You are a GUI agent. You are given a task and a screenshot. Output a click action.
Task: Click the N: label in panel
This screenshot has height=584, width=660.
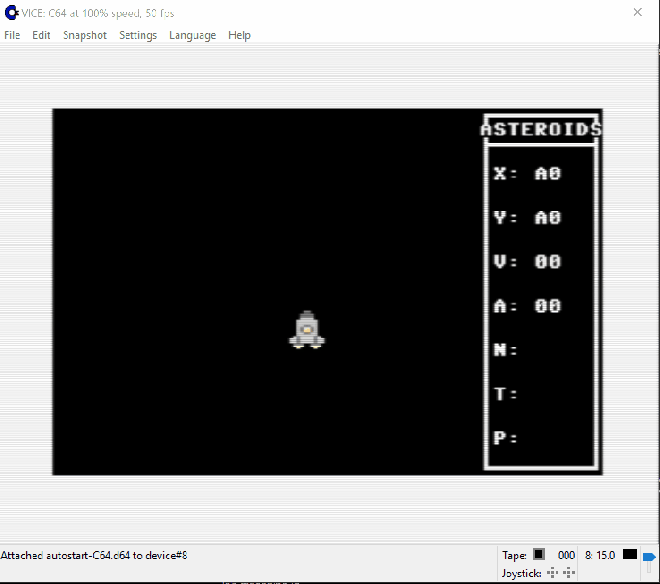click(x=506, y=349)
